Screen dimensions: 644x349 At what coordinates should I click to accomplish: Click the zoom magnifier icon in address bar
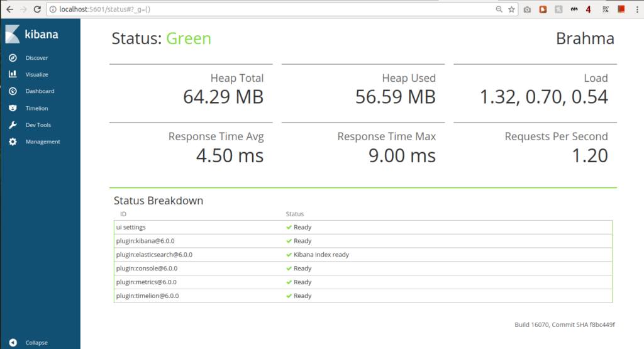499,9
